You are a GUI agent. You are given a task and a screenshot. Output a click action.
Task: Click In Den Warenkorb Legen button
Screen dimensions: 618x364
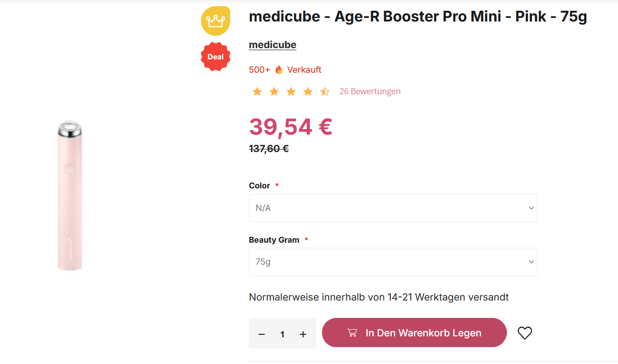414,333
